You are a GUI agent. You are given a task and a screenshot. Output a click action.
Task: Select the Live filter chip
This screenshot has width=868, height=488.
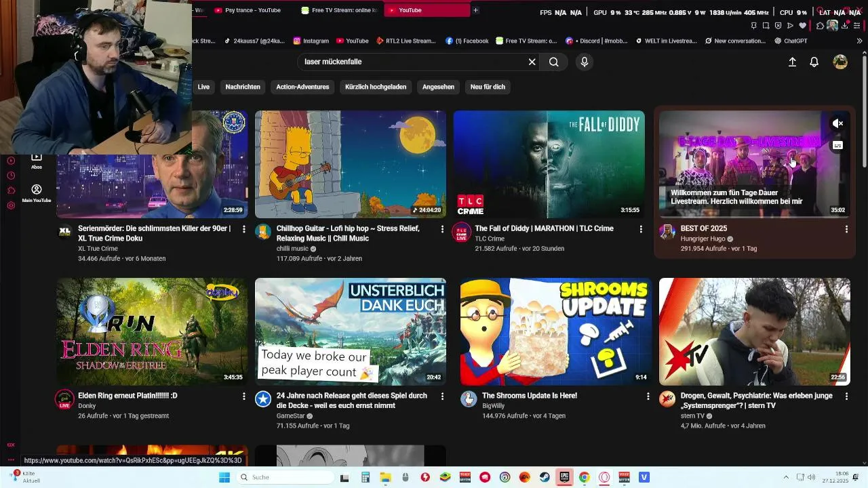[x=203, y=87]
